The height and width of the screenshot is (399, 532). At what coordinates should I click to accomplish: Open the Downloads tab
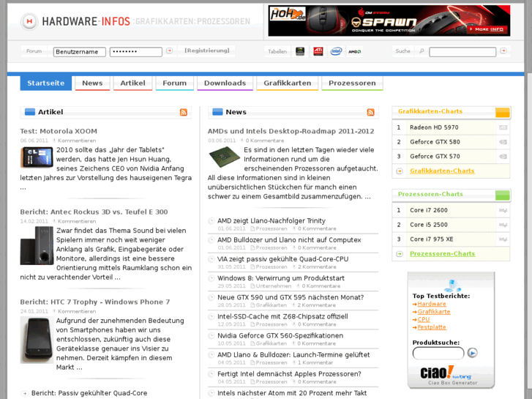pos(225,83)
